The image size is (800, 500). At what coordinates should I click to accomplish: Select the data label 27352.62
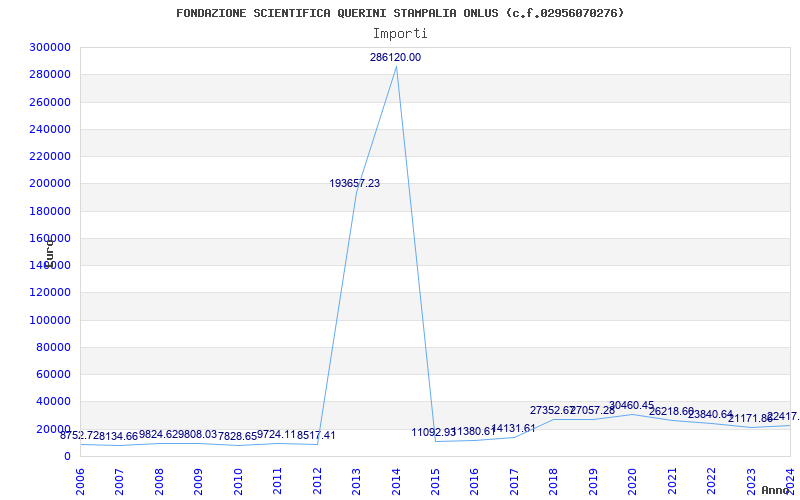(553, 411)
